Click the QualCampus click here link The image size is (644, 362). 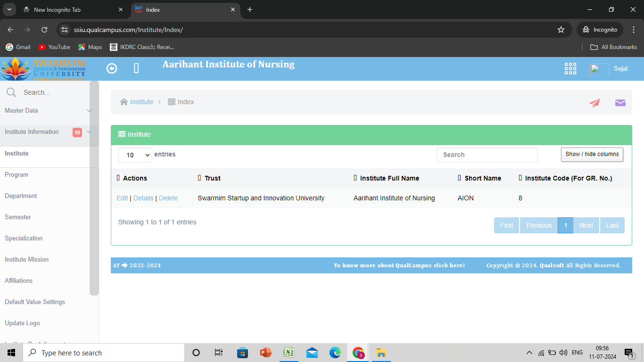tap(399, 265)
